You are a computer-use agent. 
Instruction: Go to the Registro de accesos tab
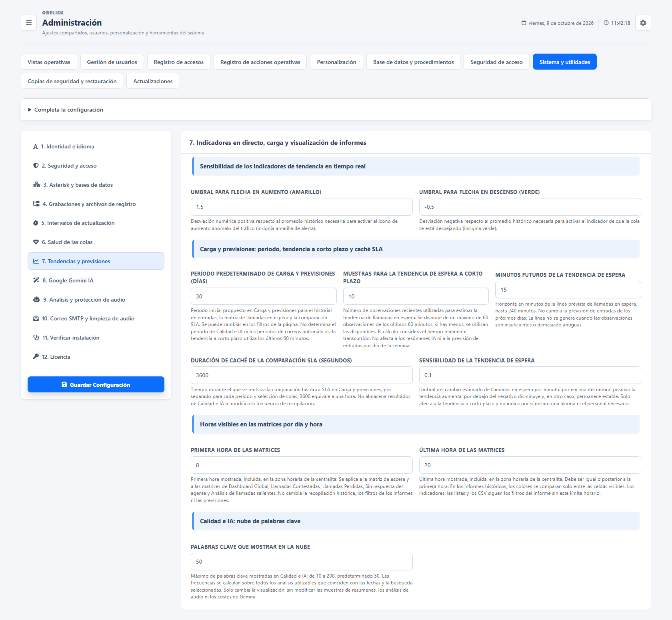(x=179, y=62)
